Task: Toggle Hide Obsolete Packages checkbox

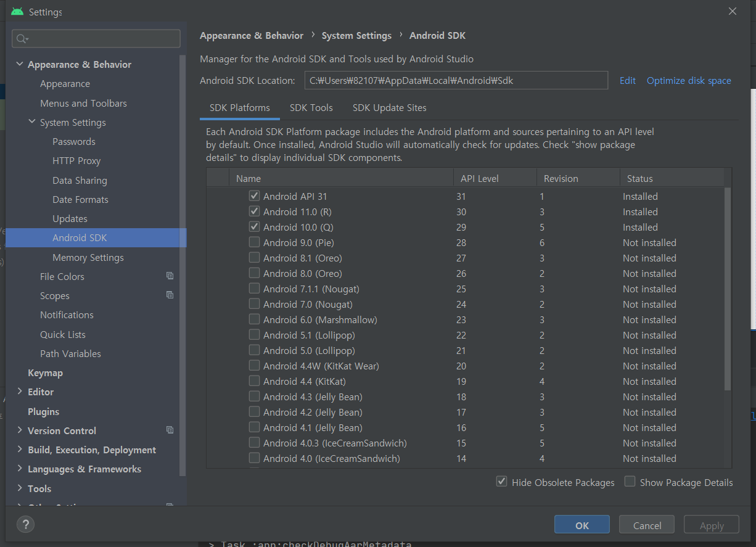Action: (502, 482)
